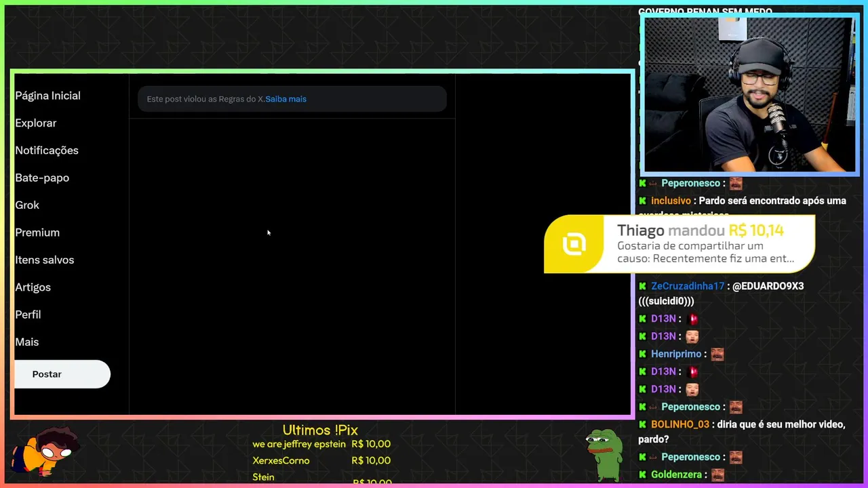
Task: Expand the Mais sidebar item
Action: click(x=27, y=342)
